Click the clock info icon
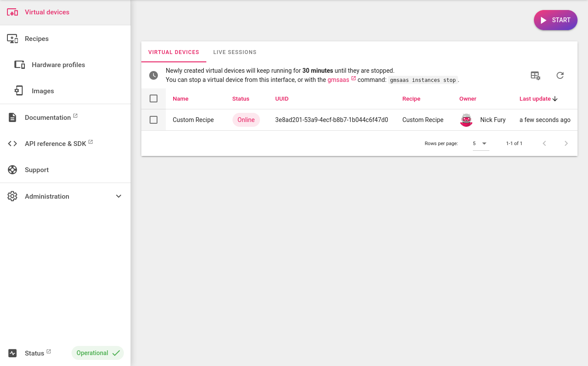The image size is (588, 366). click(154, 75)
